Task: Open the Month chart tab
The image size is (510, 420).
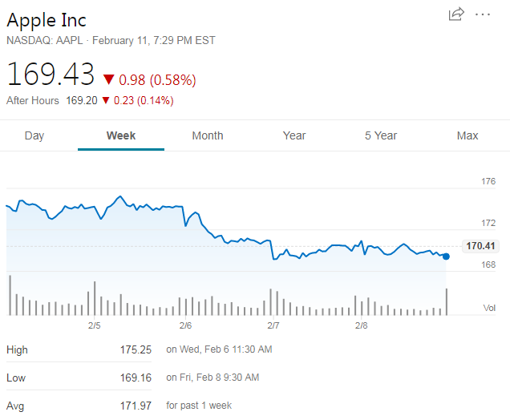Action: pos(208,135)
